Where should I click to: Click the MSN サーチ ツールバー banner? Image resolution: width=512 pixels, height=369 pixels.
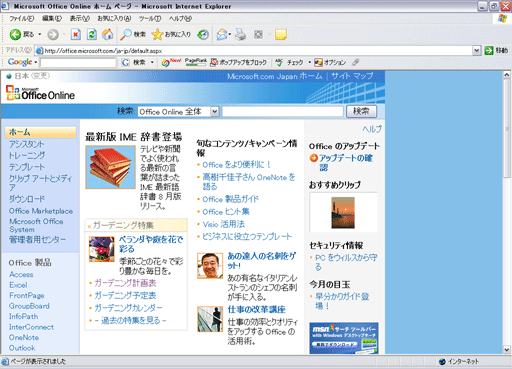[344, 338]
